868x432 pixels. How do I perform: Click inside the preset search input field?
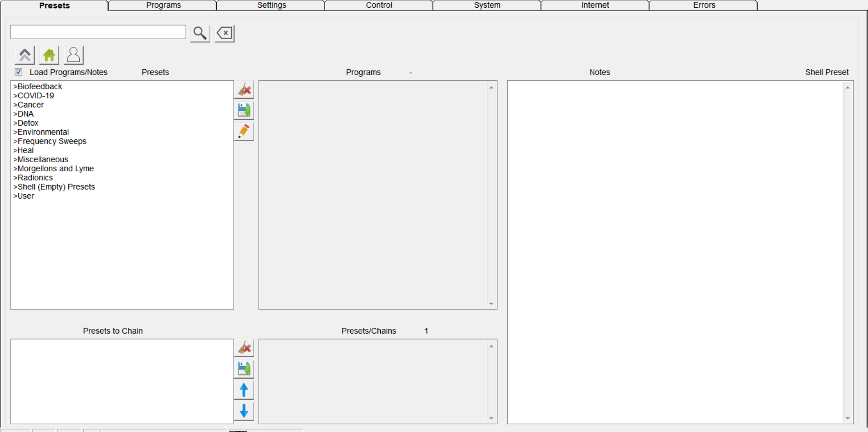98,32
